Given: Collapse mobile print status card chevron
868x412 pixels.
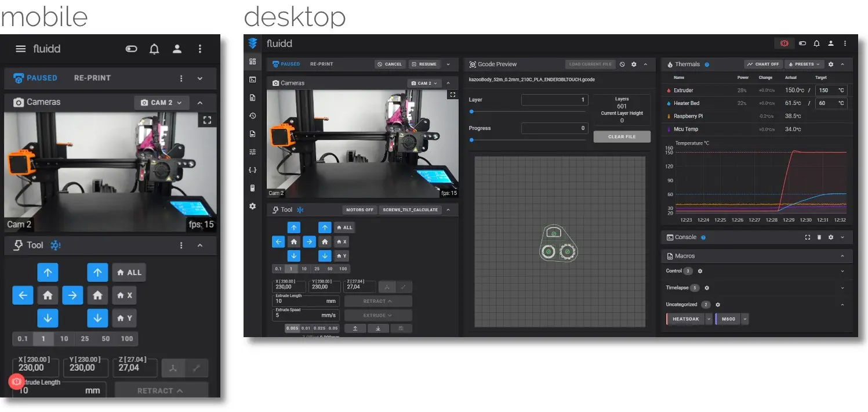Looking at the screenshot, I should (200, 78).
